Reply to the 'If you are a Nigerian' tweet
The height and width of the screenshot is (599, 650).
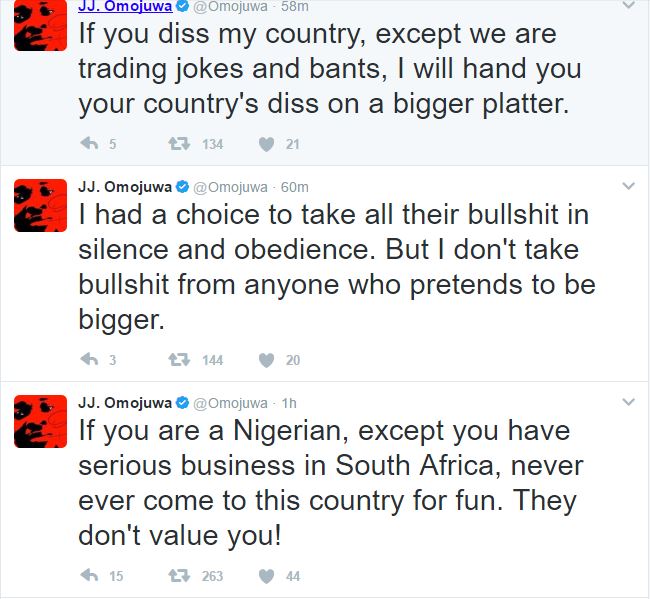89,576
